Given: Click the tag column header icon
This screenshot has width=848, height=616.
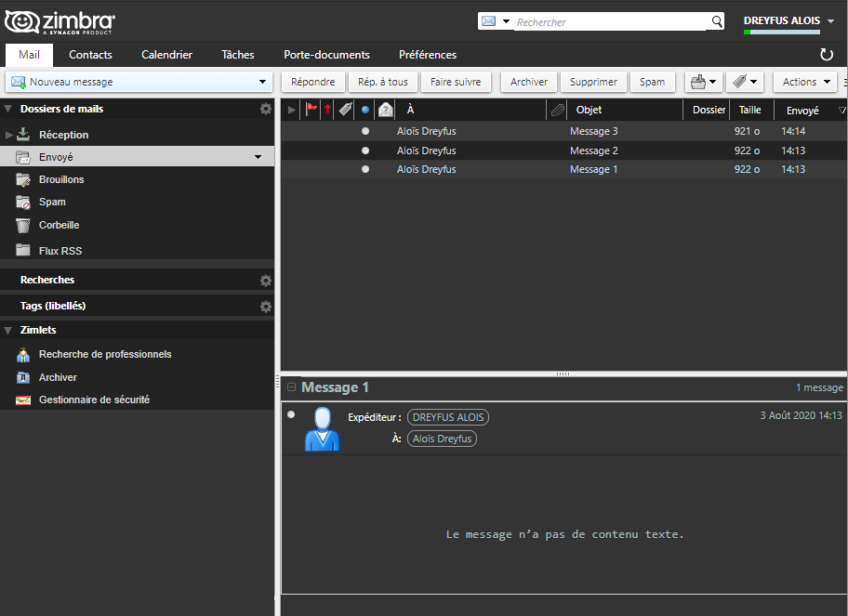Looking at the screenshot, I should (346, 110).
